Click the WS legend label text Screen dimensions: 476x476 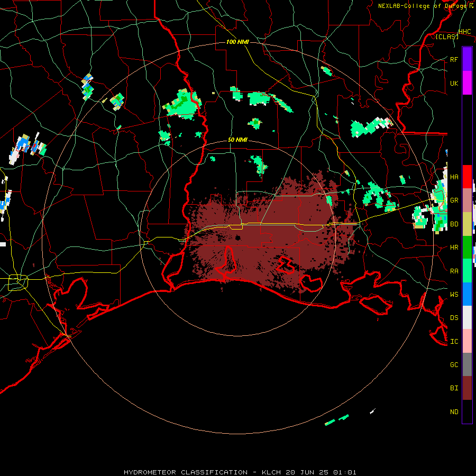tap(454, 294)
